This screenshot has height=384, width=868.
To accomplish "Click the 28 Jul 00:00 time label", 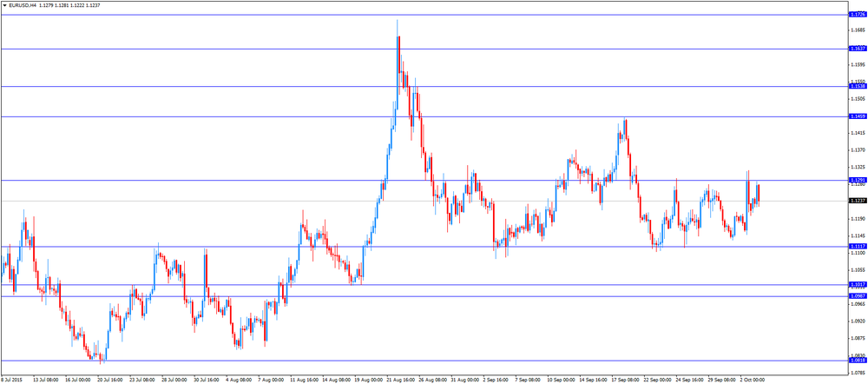I will (174, 381).
